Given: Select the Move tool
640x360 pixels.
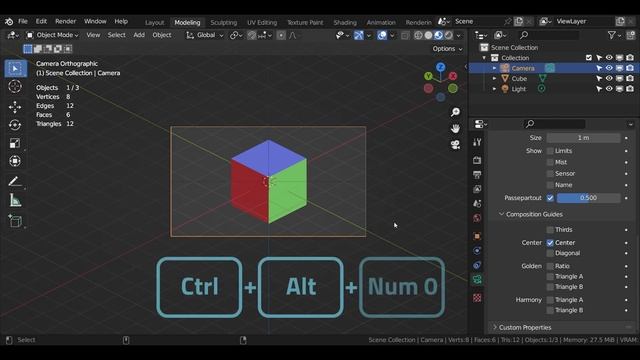Looking at the screenshot, I should click(15, 107).
